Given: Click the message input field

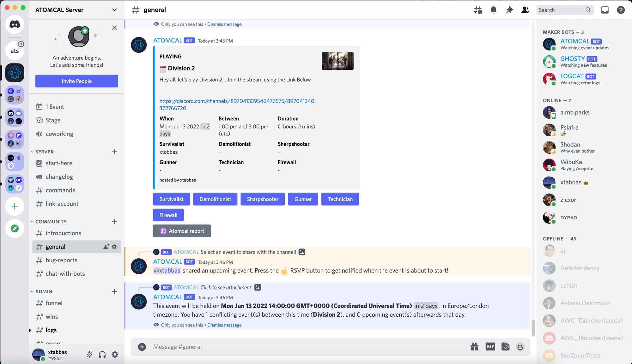Looking at the screenshot, I should point(308,347).
